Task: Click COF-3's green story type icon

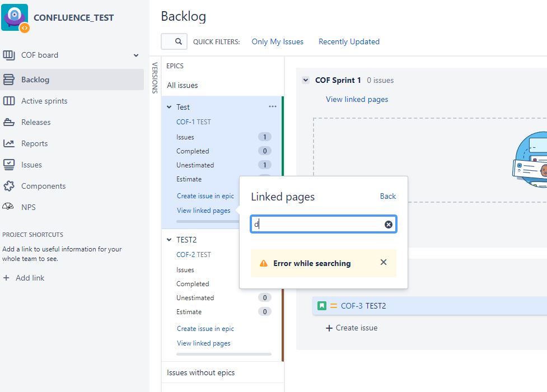Action: [x=321, y=306]
